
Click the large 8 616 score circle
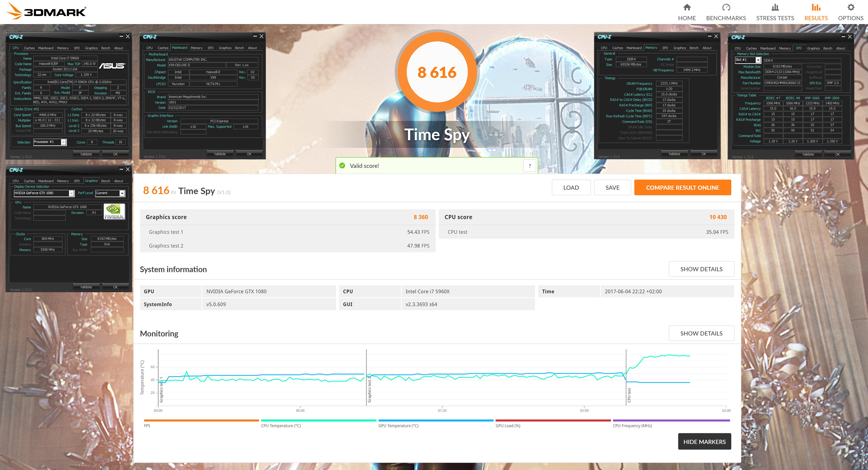(437, 72)
